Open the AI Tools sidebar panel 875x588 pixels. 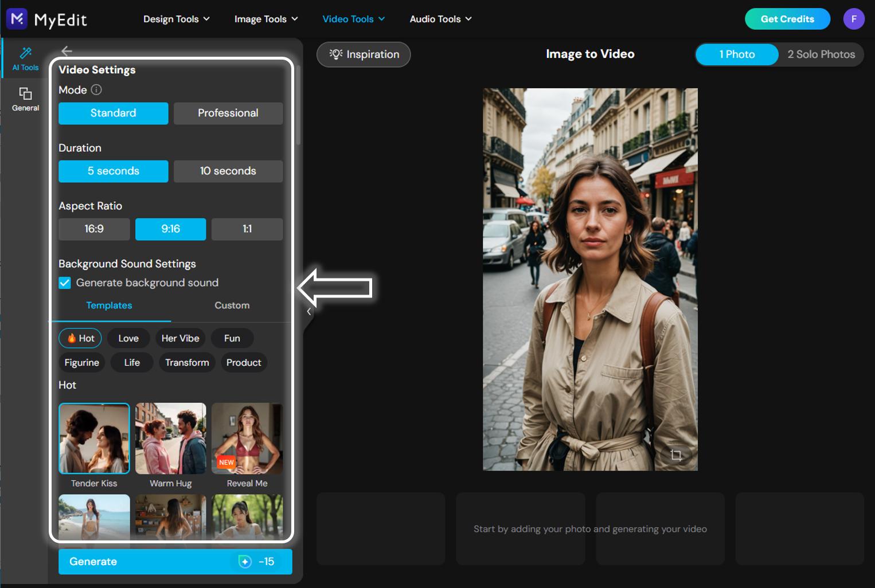[25, 58]
